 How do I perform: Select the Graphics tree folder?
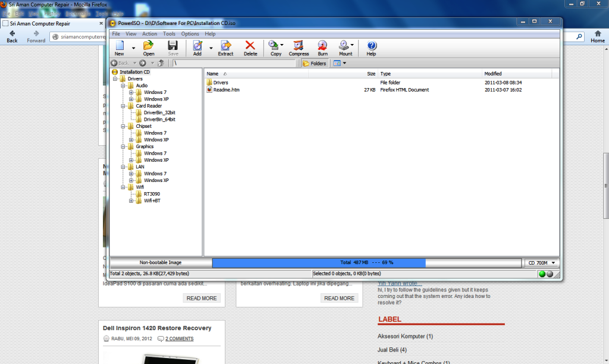(145, 146)
